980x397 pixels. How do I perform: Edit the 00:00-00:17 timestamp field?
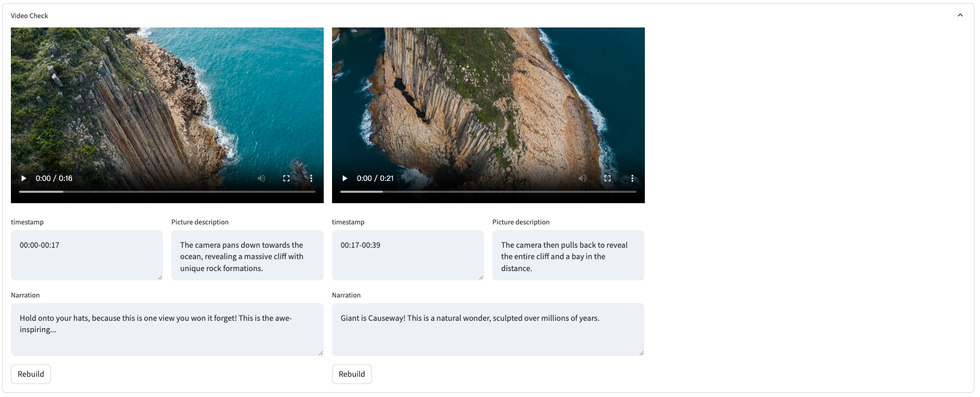pyautogui.click(x=87, y=255)
